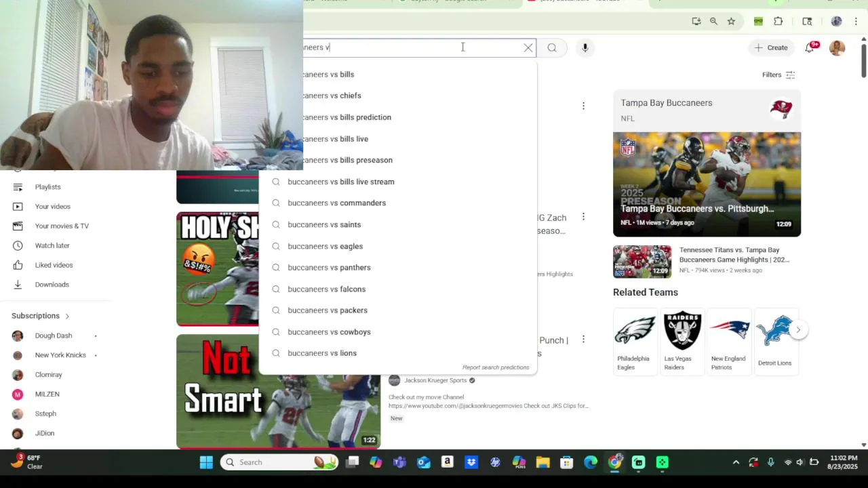
Task: Click the magnifier search button beside the search box
Action: pos(552,47)
